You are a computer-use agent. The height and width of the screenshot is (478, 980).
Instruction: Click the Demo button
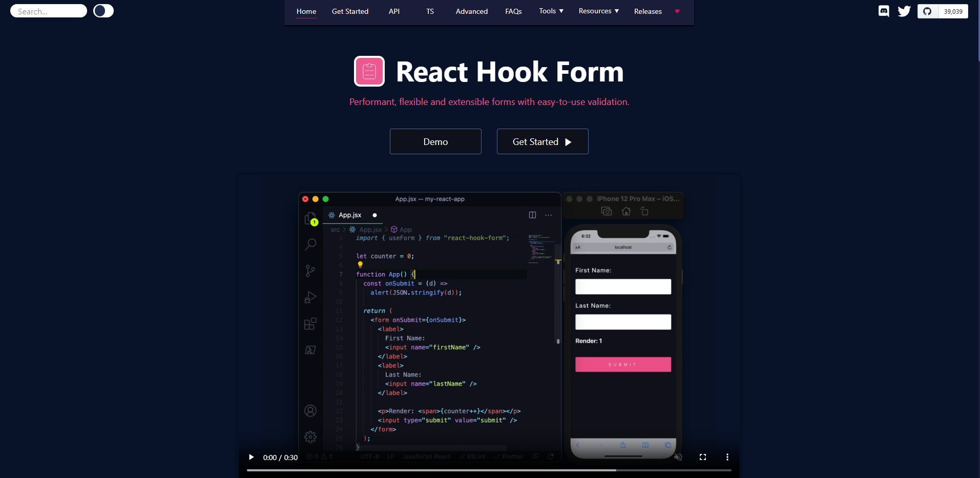click(435, 141)
